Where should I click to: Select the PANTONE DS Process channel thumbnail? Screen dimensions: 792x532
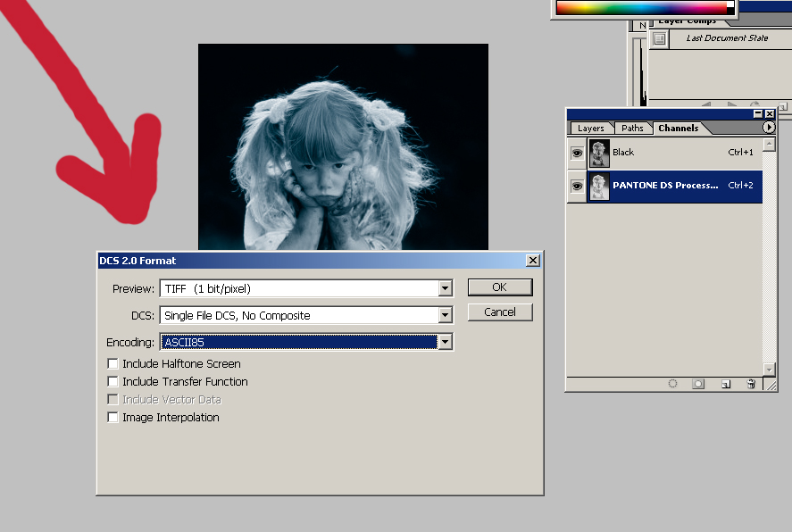point(599,187)
